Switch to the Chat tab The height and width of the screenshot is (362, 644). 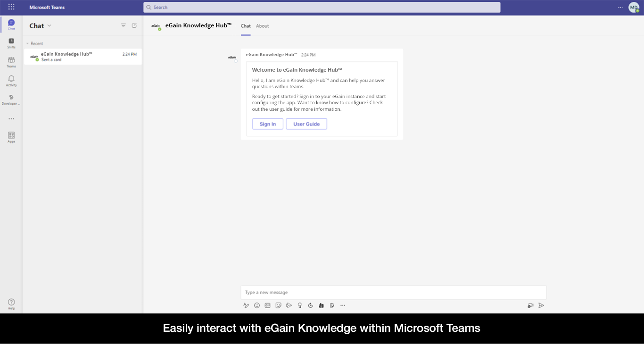(246, 26)
